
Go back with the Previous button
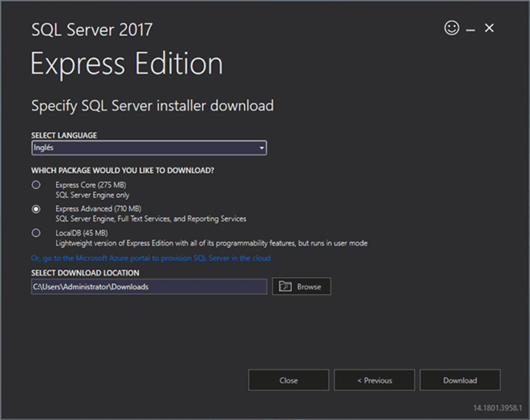pyautogui.click(x=374, y=380)
